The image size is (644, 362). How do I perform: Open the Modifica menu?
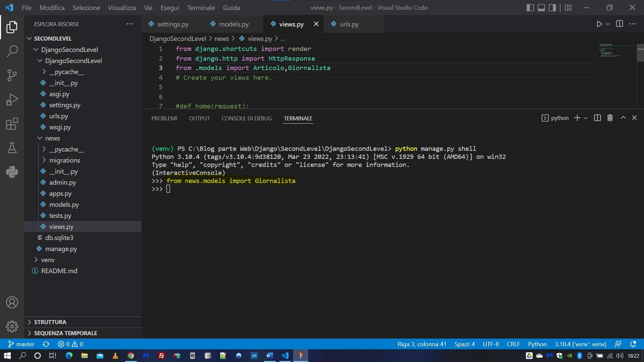point(52,7)
